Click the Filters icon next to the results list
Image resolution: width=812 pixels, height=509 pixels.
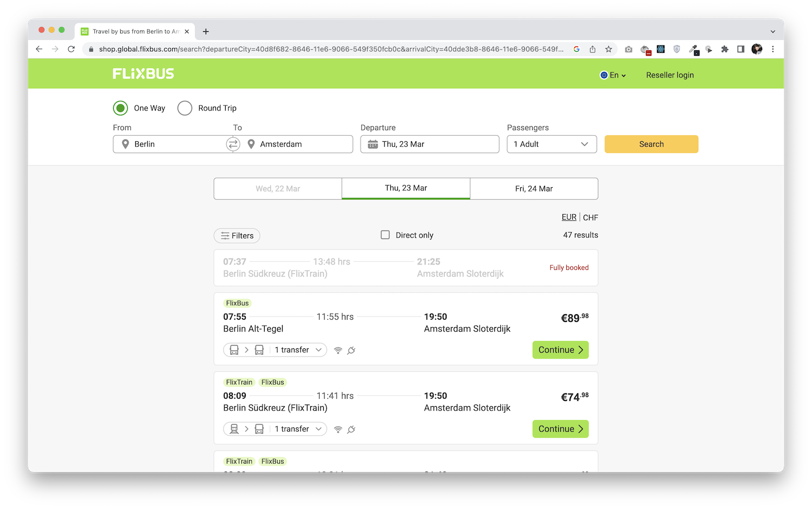tap(225, 236)
